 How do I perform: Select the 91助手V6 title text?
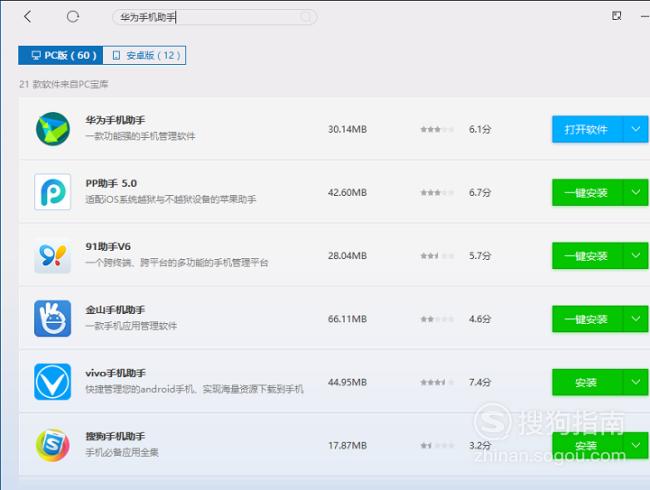pos(108,247)
